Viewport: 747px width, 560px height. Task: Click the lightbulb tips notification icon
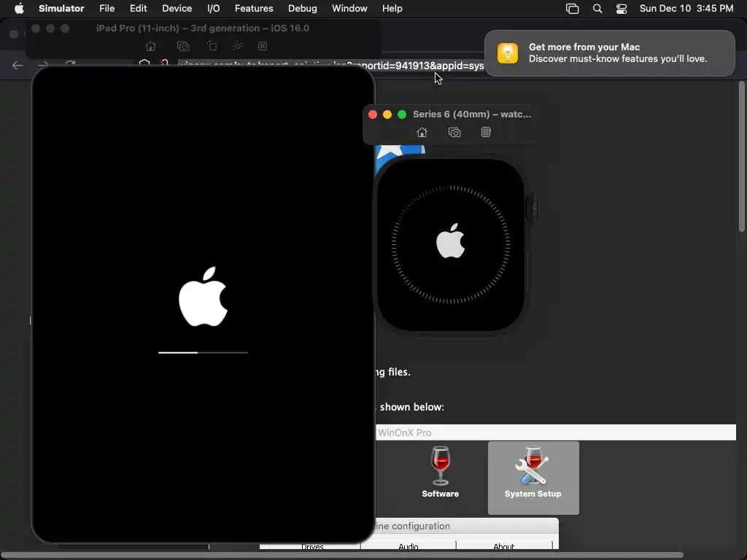(x=508, y=52)
